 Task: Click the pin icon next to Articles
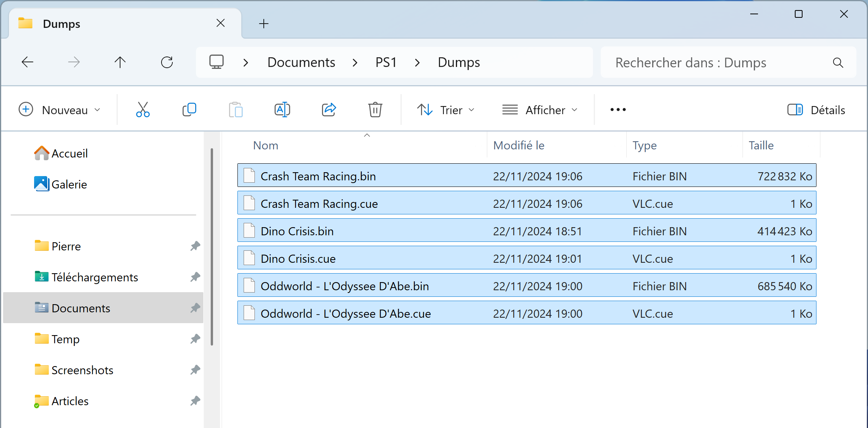(x=195, y=401)
